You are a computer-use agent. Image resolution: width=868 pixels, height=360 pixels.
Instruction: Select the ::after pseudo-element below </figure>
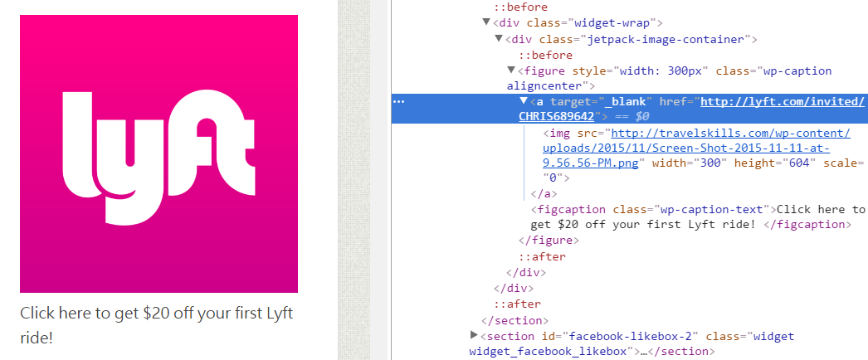point(543,256)
